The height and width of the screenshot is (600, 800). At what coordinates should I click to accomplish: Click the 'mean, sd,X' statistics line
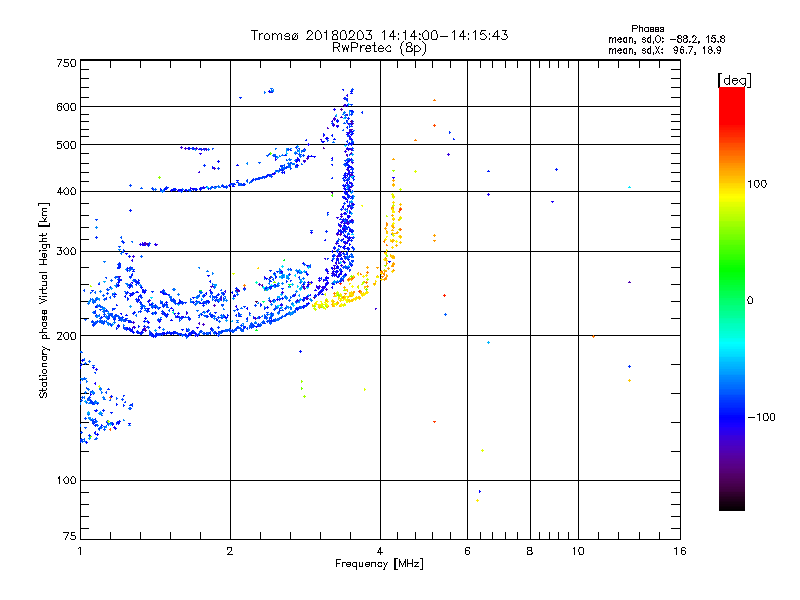tap(664, 51)
